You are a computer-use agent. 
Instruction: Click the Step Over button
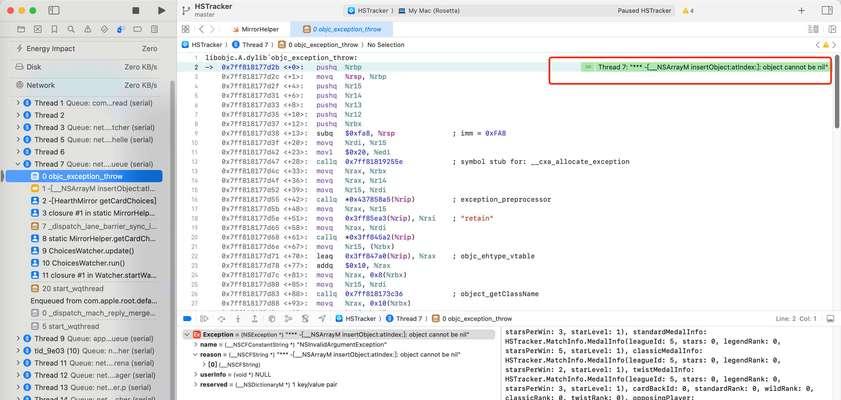tap(222, 318)
